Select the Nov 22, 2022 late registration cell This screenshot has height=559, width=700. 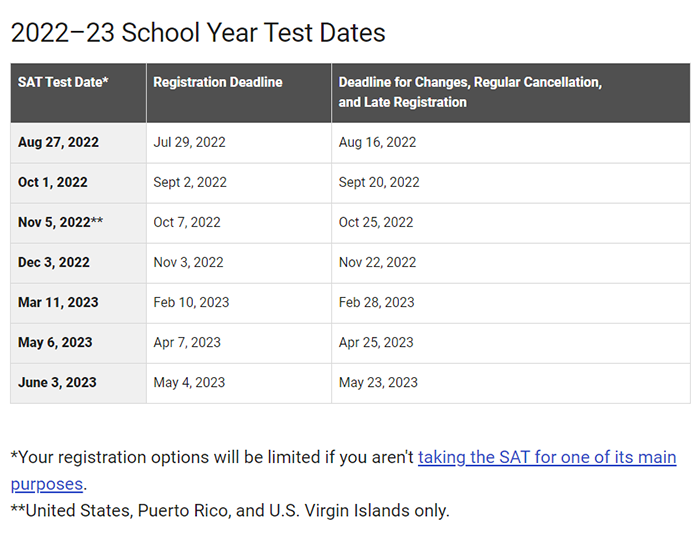coord(377,262)
